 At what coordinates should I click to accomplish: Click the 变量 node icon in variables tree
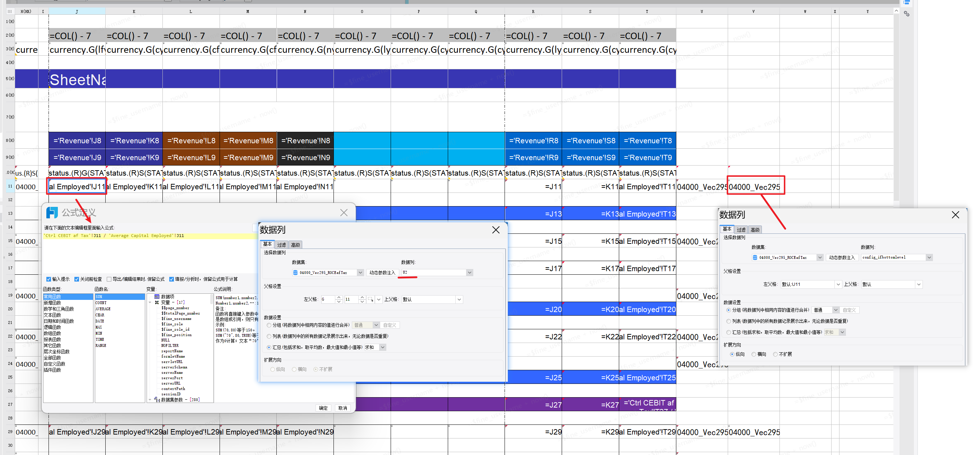157,303
